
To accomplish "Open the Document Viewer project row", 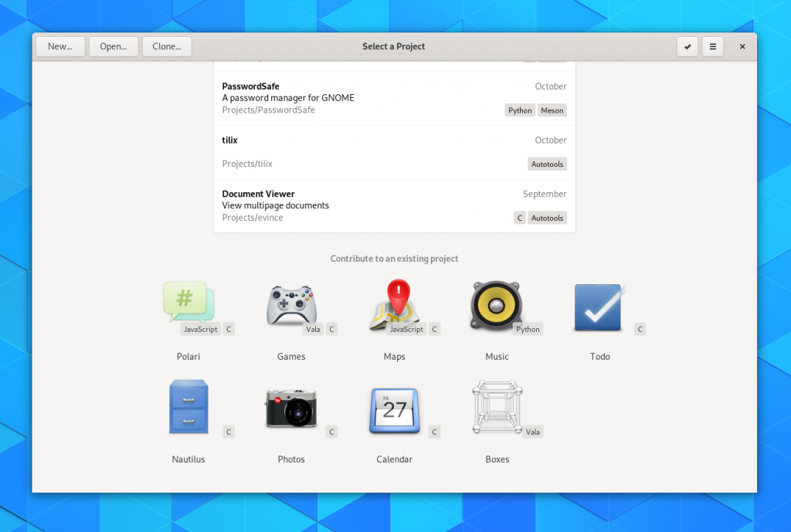I will (395, 205).
